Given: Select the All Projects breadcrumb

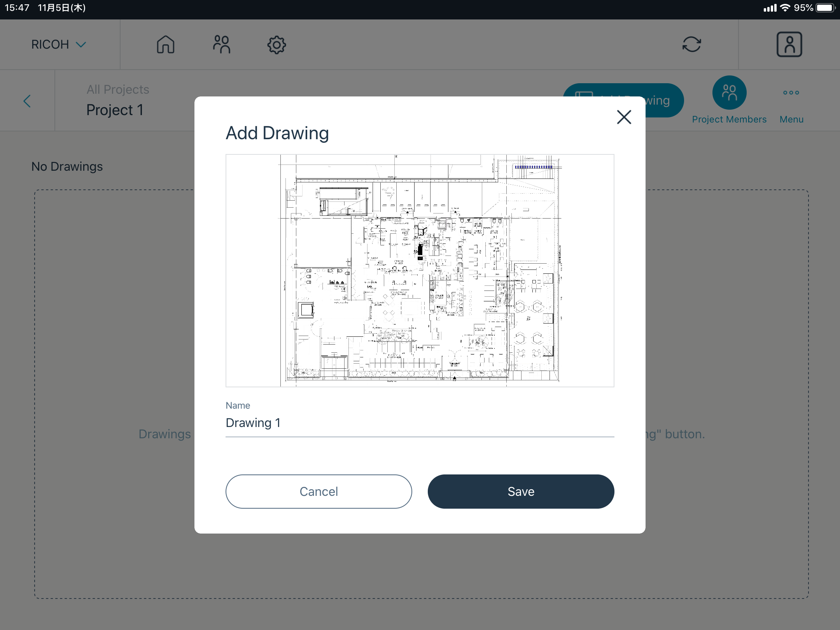Looking at the screenshot, I should [117, 89].
